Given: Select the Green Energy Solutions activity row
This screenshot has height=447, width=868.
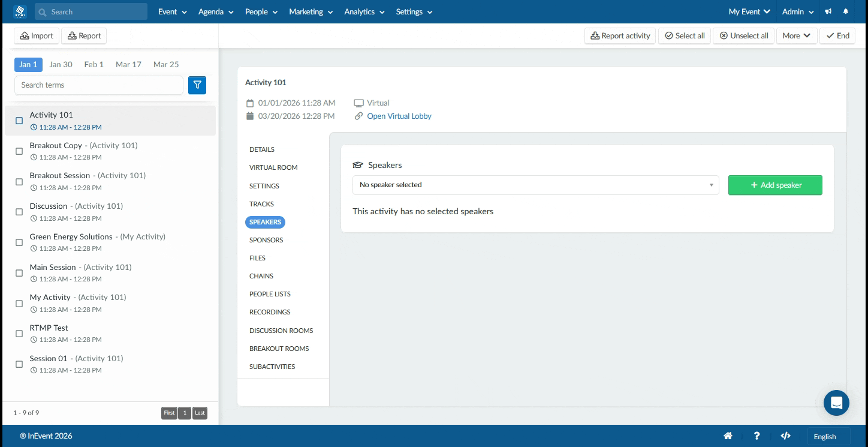Looking at the screenshot, I should pyautogui.click(x=110, y=242).
